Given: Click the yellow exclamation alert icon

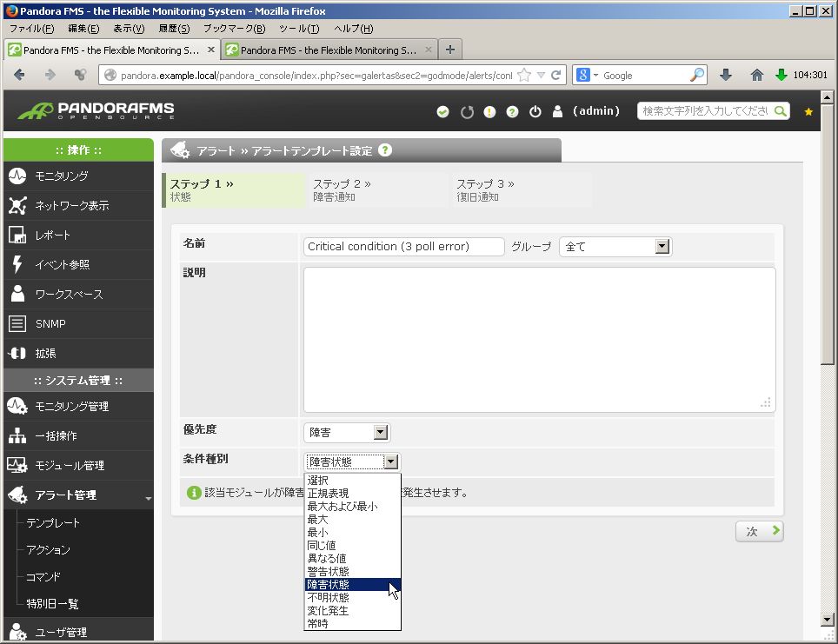Looking at the screenshot, I should [489, 112].
